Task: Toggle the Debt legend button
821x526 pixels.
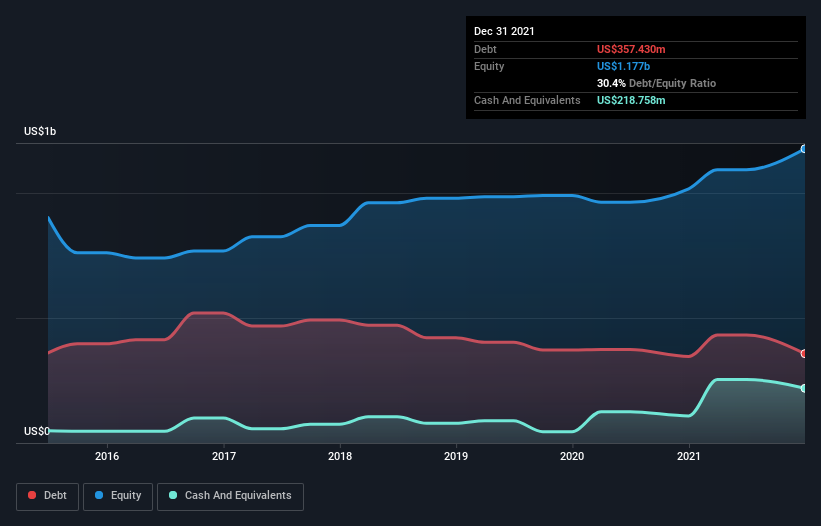Action: click(48, 496)
